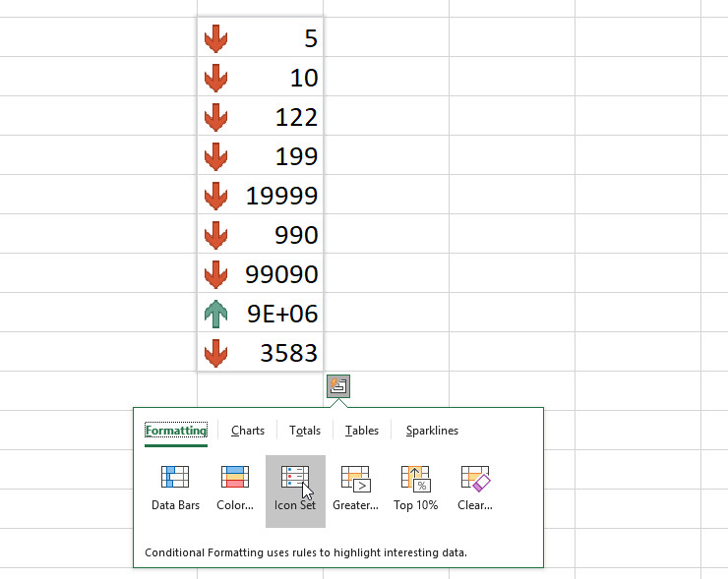Select the cell containing 9E+06
This screenshot has height=579, width=728.
coord(261,313)
